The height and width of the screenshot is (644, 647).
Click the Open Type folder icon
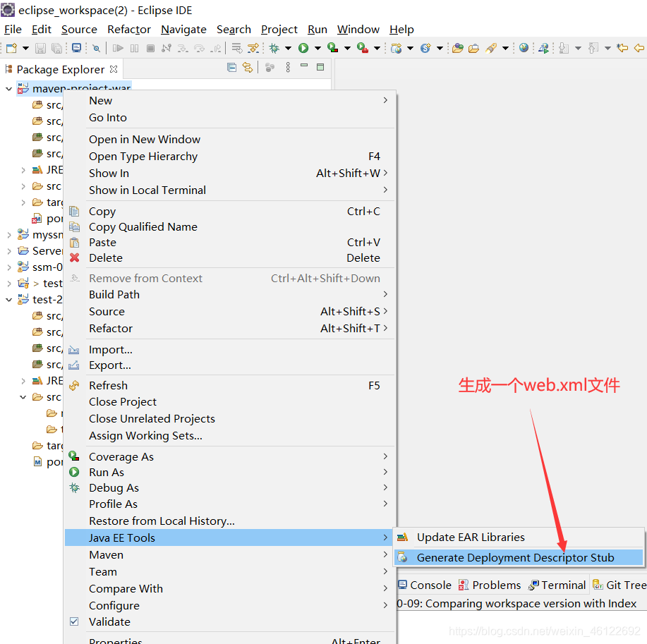coord(458,48)
